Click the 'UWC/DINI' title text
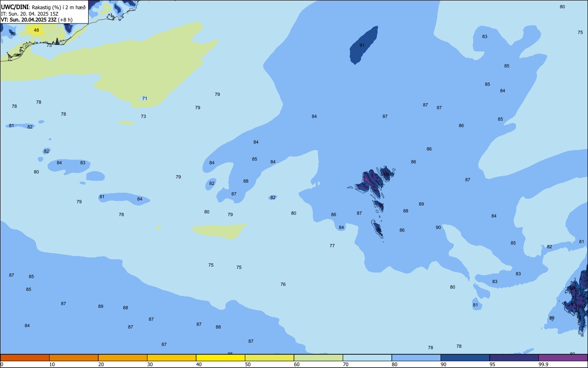 click(15, 7)
